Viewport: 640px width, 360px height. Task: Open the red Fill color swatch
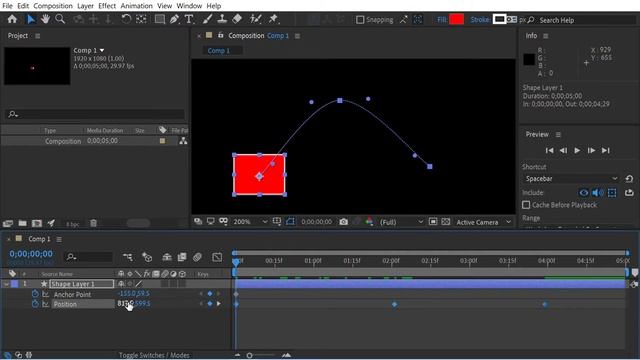click(456, 19)
